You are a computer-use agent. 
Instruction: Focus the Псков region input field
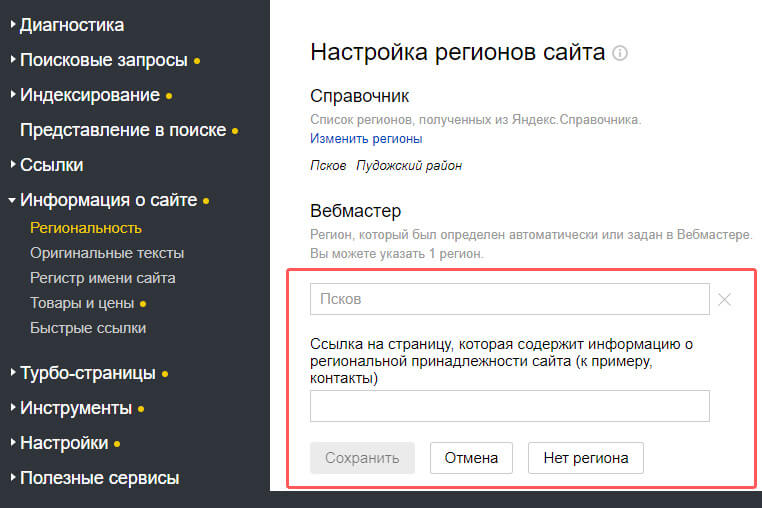(x=510, y=299)
